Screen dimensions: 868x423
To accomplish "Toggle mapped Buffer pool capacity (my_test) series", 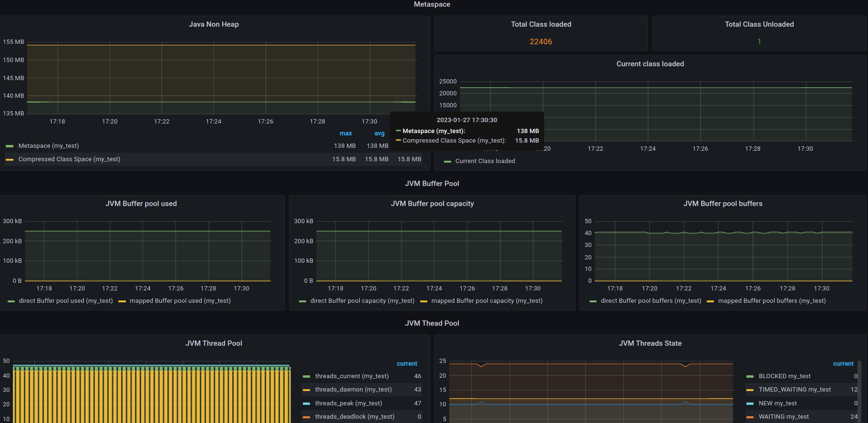I will pyautogui.click(x=486, y=301).
